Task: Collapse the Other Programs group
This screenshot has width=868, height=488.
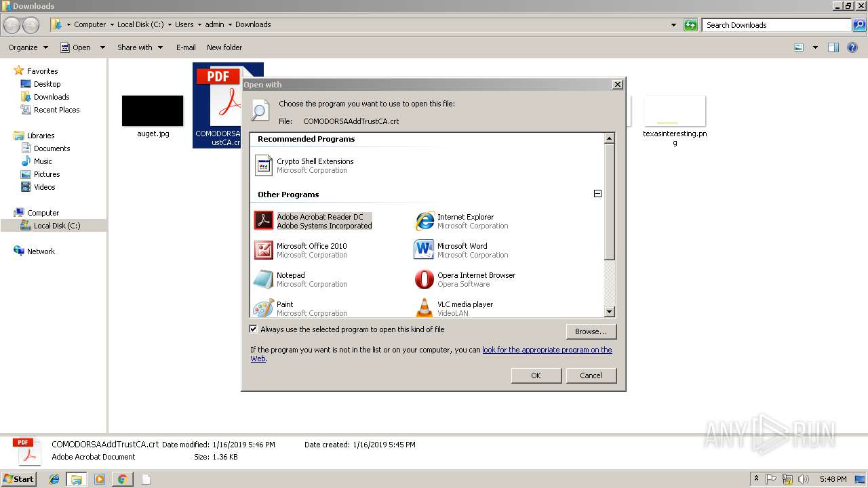Action: coord(597,194)
